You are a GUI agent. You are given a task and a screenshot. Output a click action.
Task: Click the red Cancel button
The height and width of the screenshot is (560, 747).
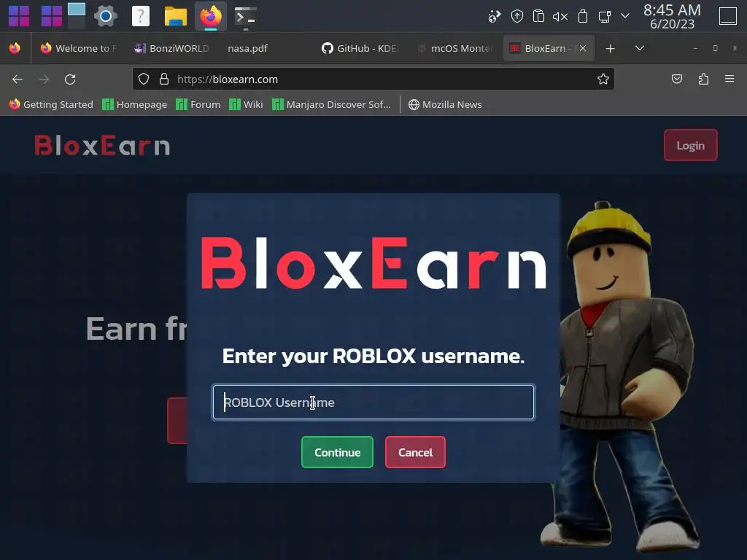click(415, 452)
